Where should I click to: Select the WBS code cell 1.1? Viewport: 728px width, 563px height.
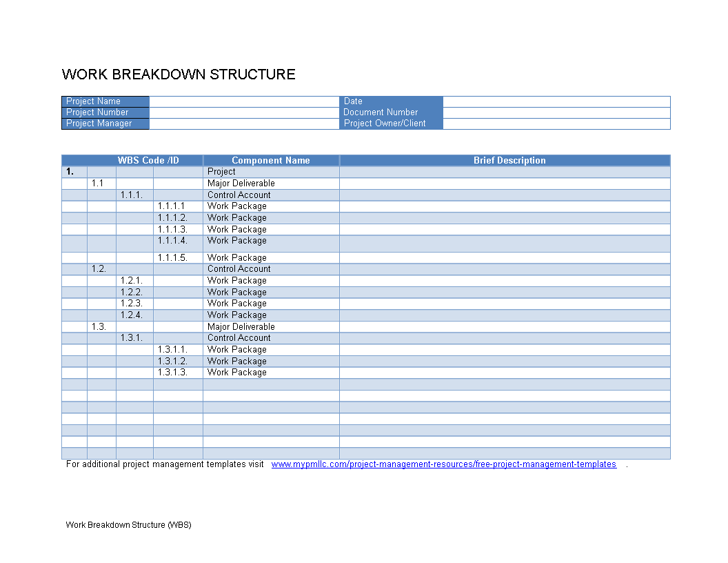tap(101, 184)
